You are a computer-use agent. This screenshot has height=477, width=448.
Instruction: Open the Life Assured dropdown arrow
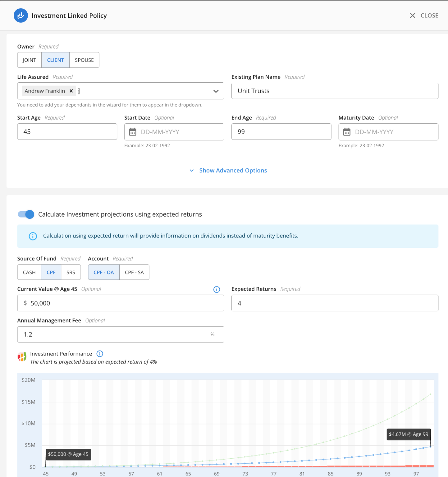tap(216, 91)
